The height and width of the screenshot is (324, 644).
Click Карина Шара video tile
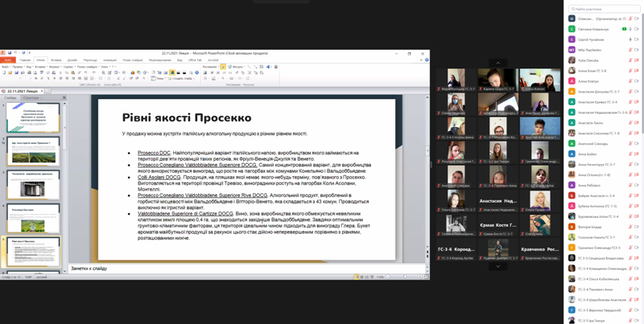coord(498,81)
